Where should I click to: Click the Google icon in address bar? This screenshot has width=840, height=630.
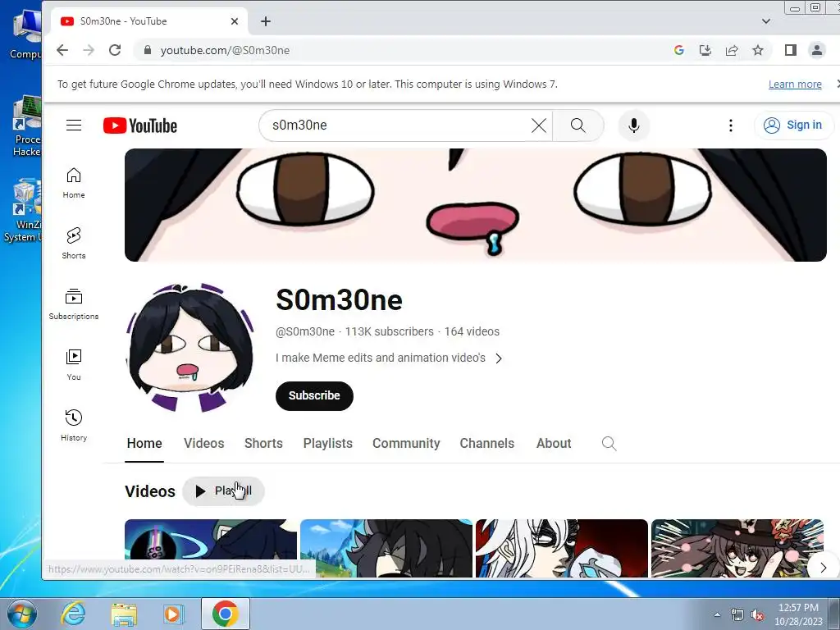678,50
